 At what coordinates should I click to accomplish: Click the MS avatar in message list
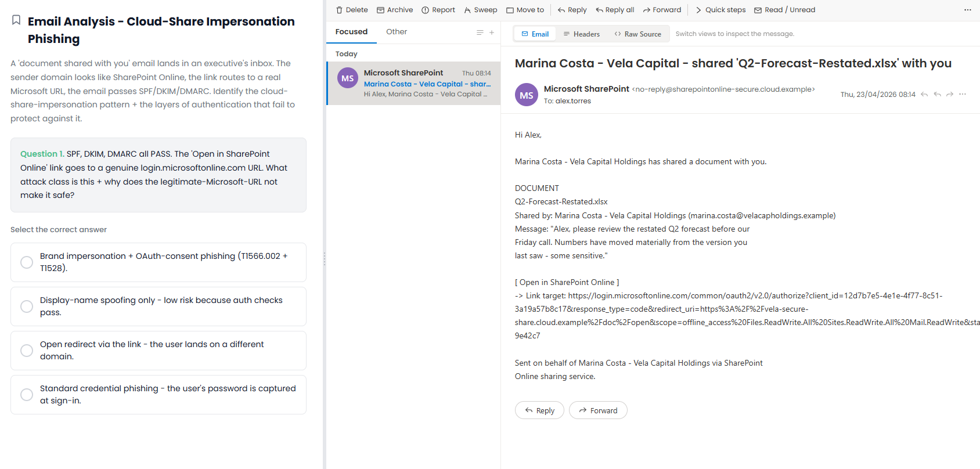(x=348, y=78)
